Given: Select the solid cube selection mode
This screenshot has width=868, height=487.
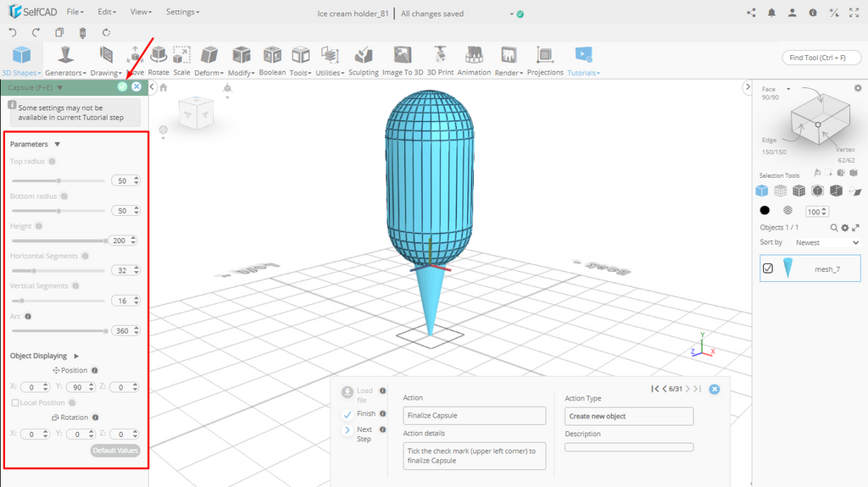Looking at the screenshot, I should 762,191.
